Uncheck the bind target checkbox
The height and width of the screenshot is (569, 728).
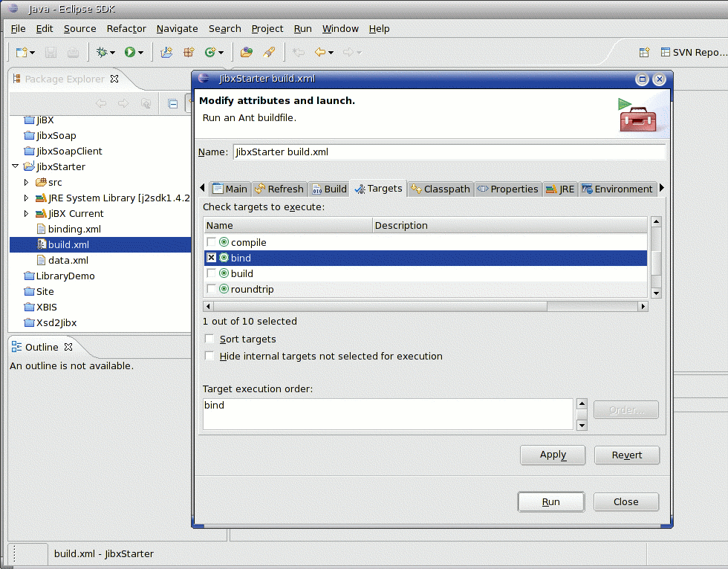[212, 258]
